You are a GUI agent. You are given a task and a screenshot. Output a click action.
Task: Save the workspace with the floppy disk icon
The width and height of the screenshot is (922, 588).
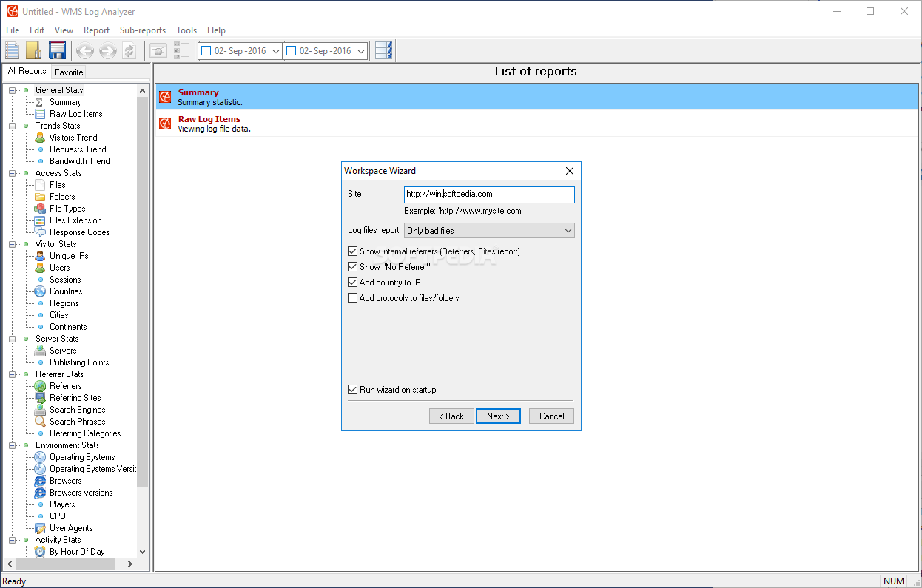pyautogui.click(x=57, y=50)
